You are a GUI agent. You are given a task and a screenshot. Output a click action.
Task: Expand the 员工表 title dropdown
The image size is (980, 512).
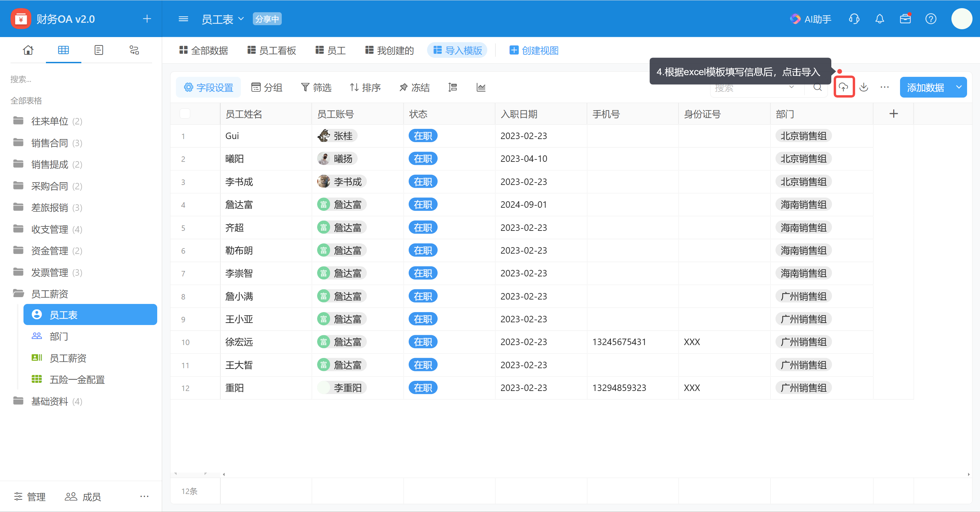[241, 19]
